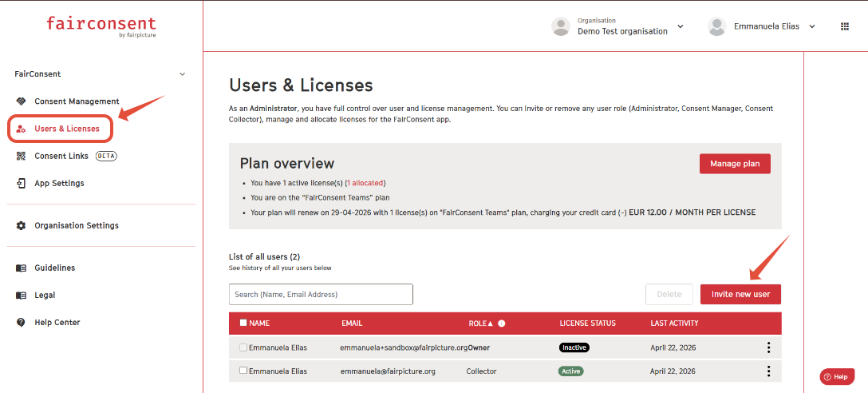The height and width of the screenshot is (393, 868).
Task: Sort the table by ROLE column
Action: click(x=480, y=324)
